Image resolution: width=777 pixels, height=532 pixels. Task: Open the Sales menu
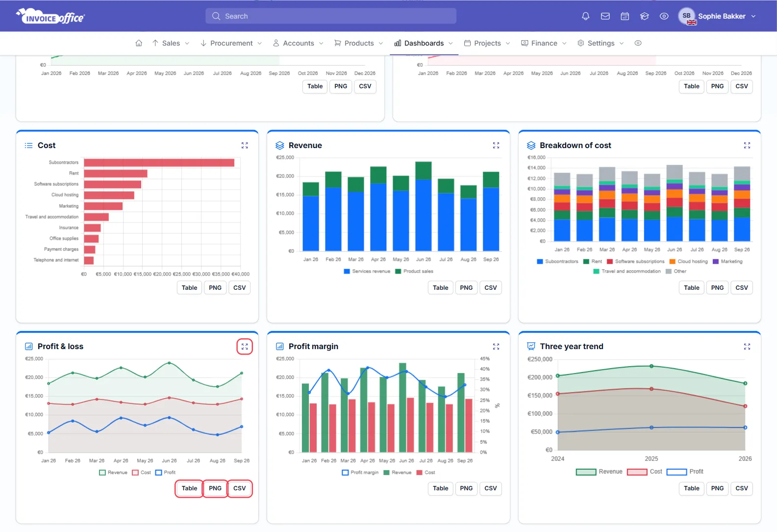click(171, 43)
